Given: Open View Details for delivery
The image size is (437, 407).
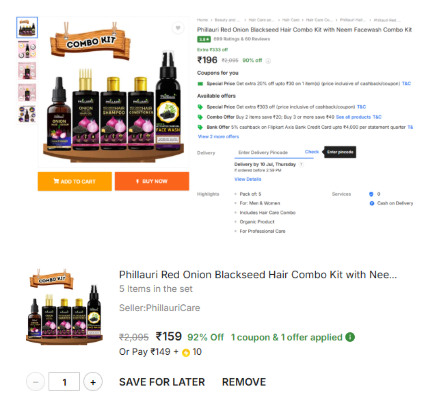Looking at the screenshot, I should click(248, 179).
